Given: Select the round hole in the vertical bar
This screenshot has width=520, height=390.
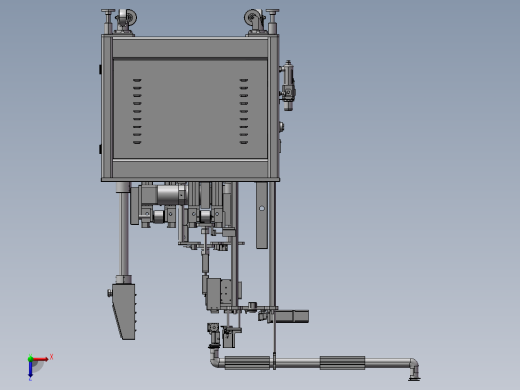Looking at the screenshot, I should 262,208.
